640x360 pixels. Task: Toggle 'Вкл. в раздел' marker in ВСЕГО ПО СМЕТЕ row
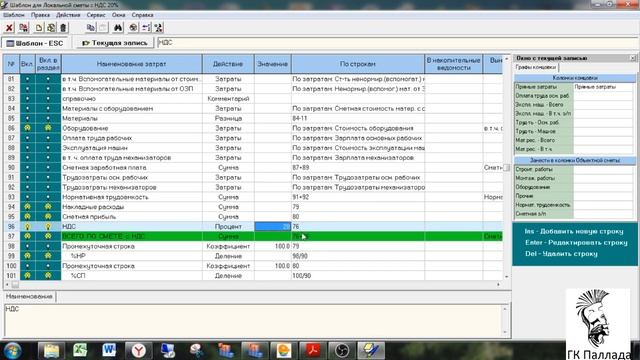pos(48,236)
